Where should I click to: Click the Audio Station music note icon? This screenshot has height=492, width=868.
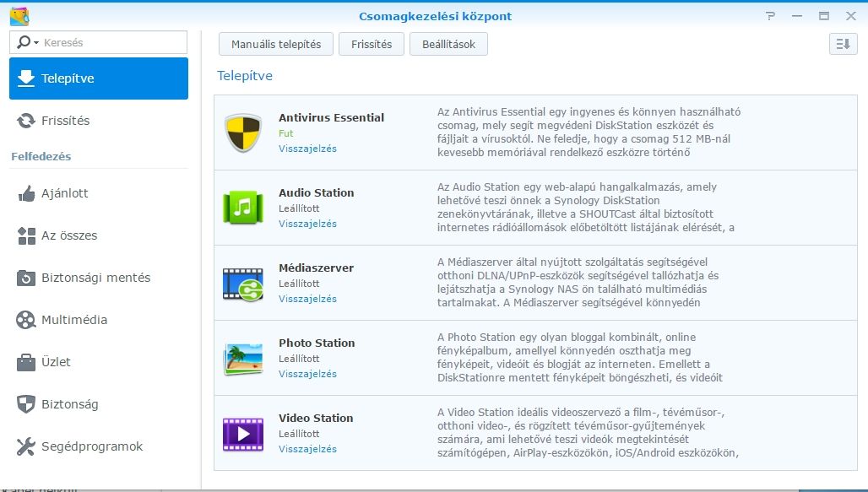point(243,208)
